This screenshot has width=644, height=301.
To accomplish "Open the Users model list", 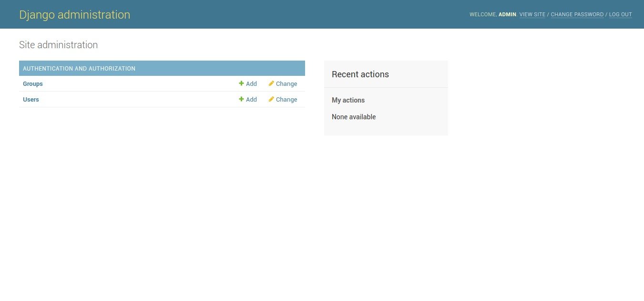I will pos(31,100).
